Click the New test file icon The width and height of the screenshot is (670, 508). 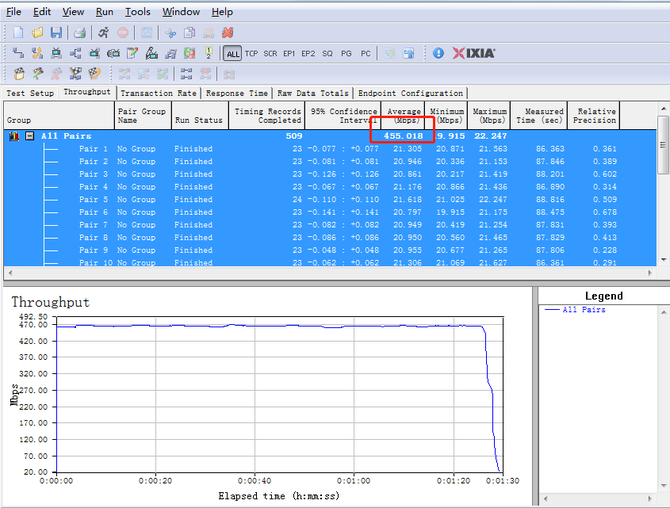(x=19, y=33)
